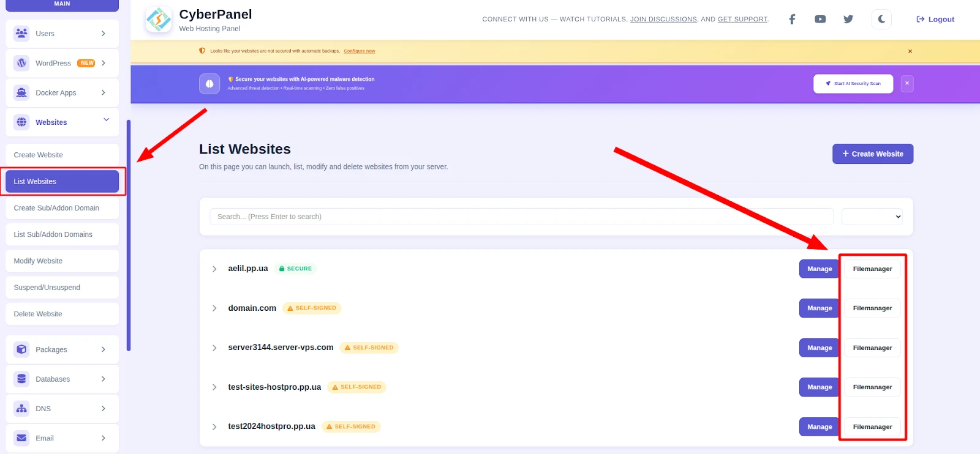Open the YouTube channel icon
This screenshot has height=454, width=980.
tap(820, 19)
